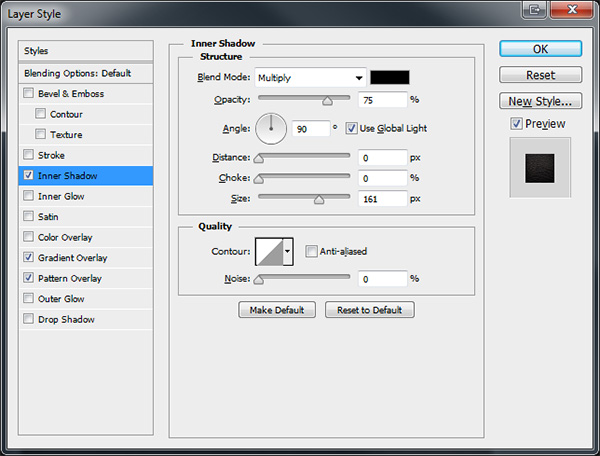Tick the Outer Glow checkbox

(x=28, y=298)
